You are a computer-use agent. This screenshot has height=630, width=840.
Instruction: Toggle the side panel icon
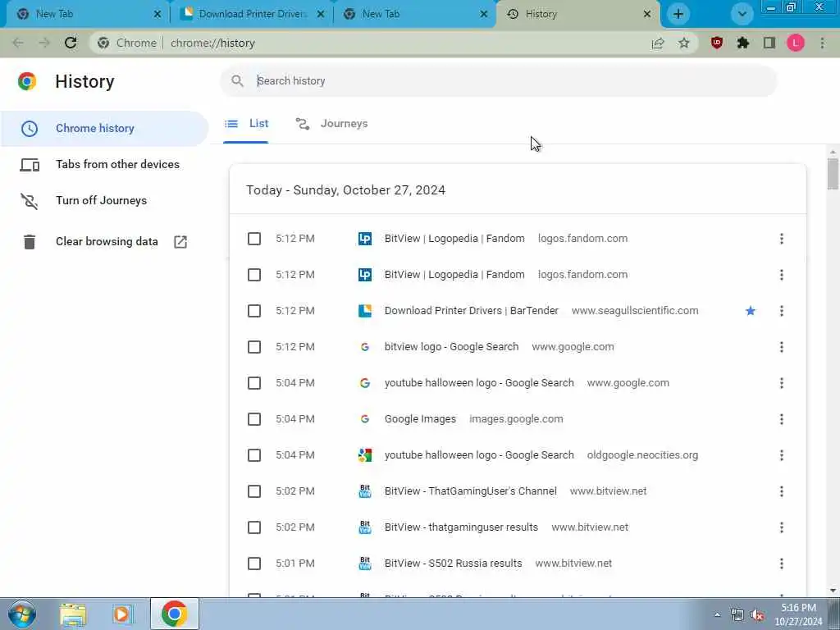769,43
